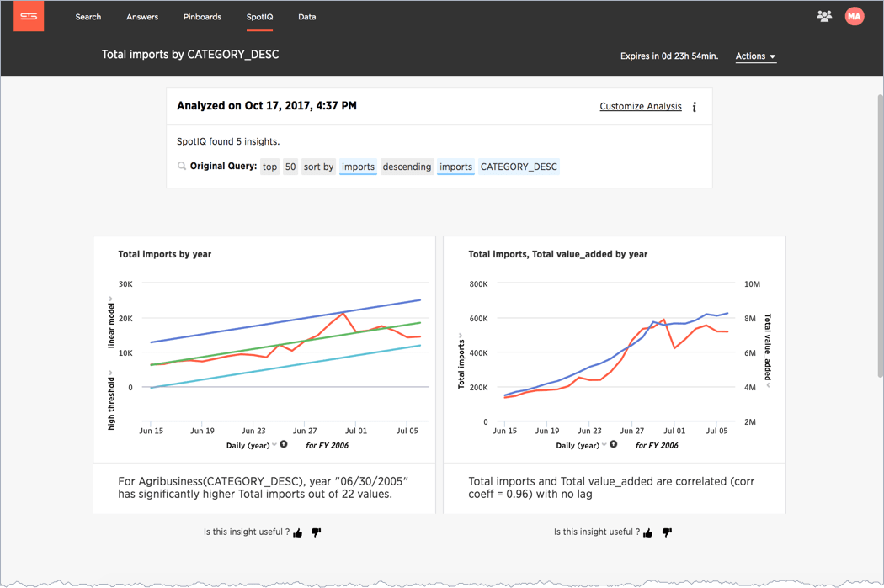The image size is (884, 588).
Task: Expand the Total imports axis menu
Action: [461, 336]
